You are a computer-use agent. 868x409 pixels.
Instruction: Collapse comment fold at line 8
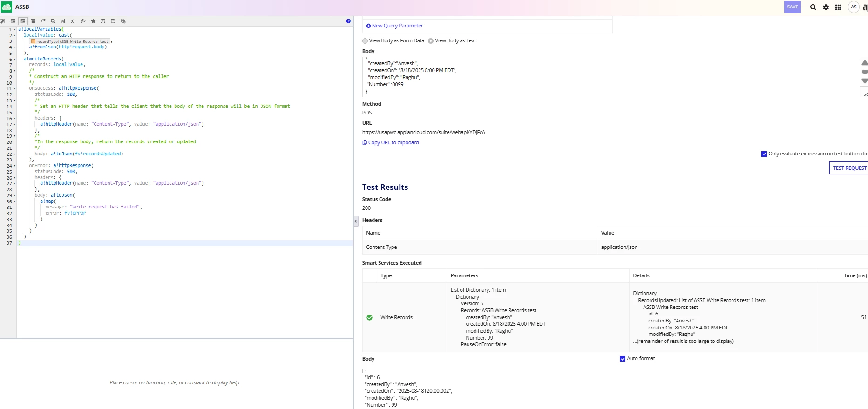click(14, 71)
